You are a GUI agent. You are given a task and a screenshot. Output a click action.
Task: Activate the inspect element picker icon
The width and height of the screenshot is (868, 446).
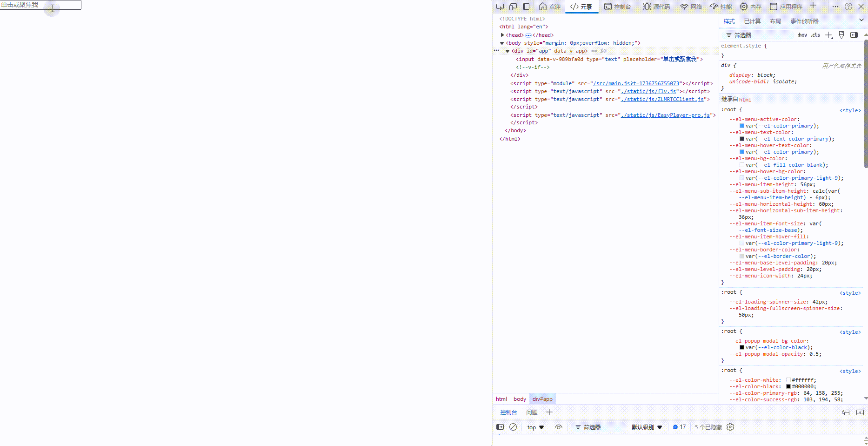[x=500, y=7]
